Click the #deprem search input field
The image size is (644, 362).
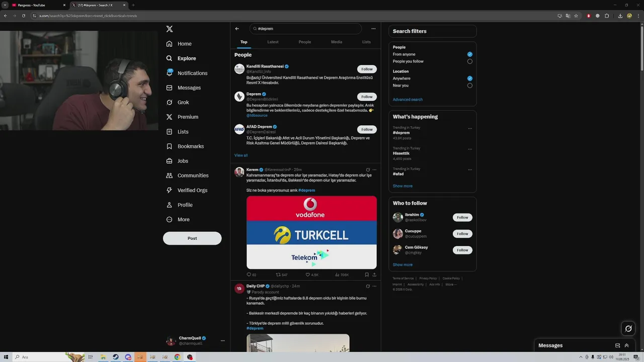(x=306, y=29)
